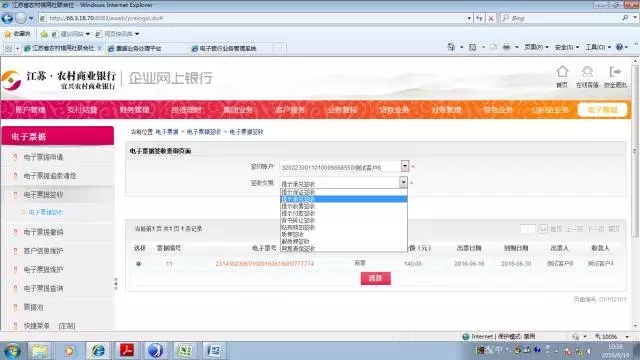The image size is (640, 360).
Task: Open the 账户管理 nav tab
Action: 30,110
